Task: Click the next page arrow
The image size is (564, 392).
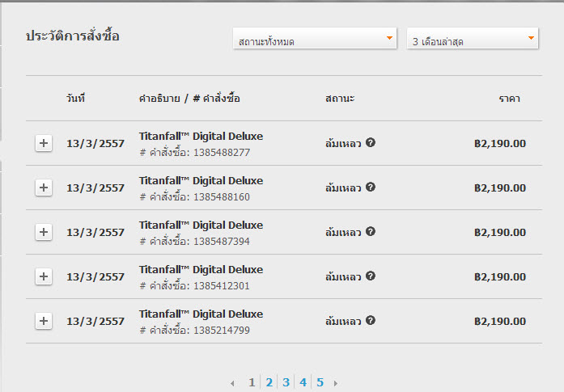Action: tap(336, 383)
